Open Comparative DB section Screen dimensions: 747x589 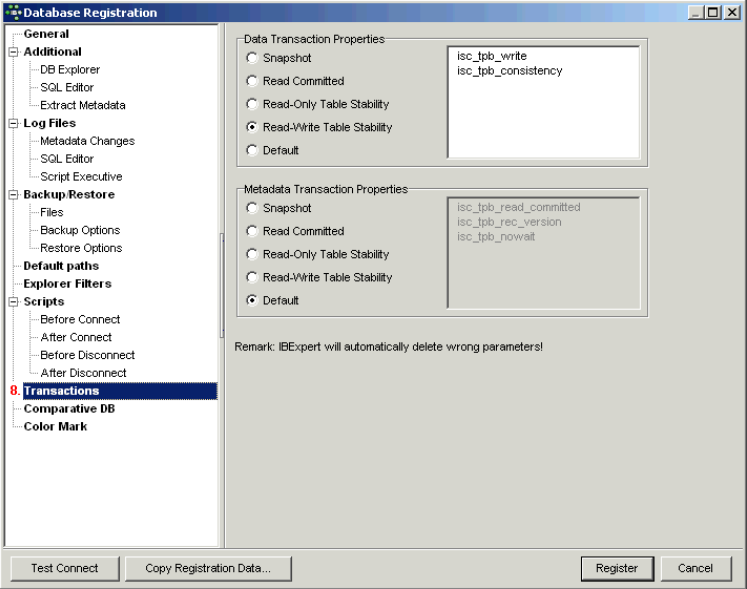coord(61,408)
